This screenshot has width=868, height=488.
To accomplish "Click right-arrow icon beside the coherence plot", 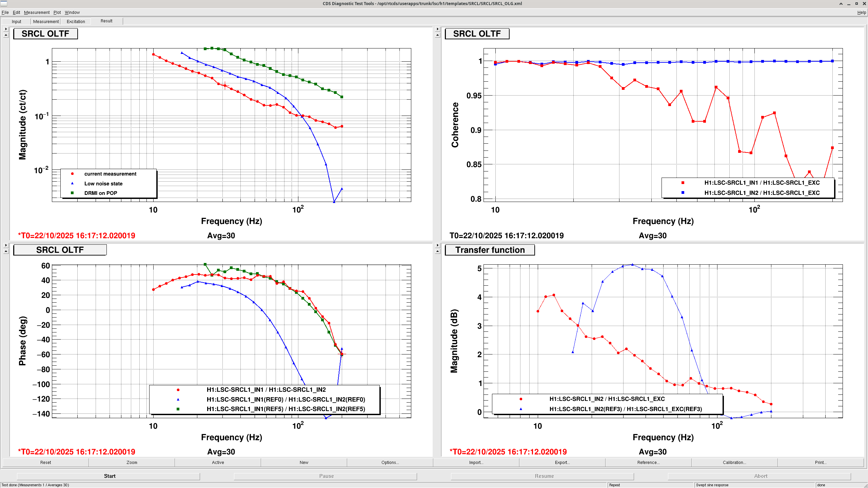I will click(x=437, y=29).
